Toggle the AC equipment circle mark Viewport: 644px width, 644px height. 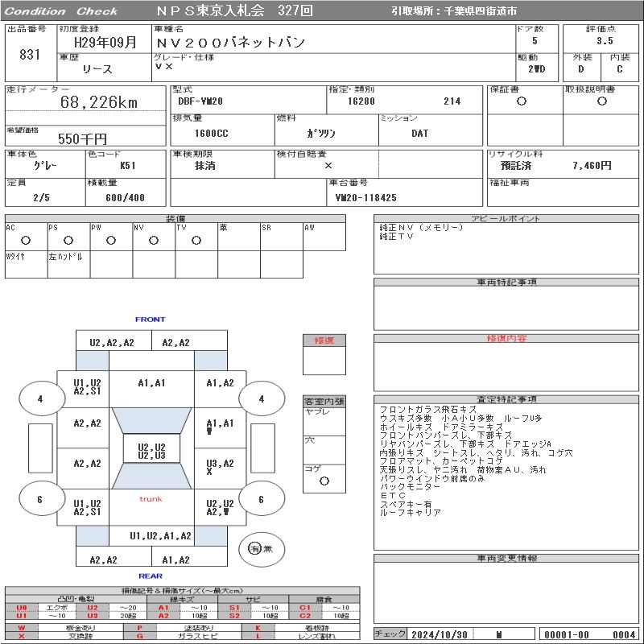25,240
